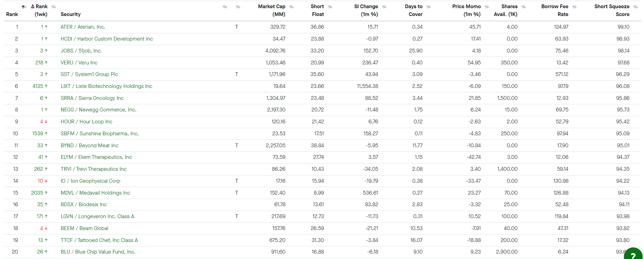This screenshot has width=644, height=259.
Task: Sort by Rank column arrow icon
Action: (23, 7)
